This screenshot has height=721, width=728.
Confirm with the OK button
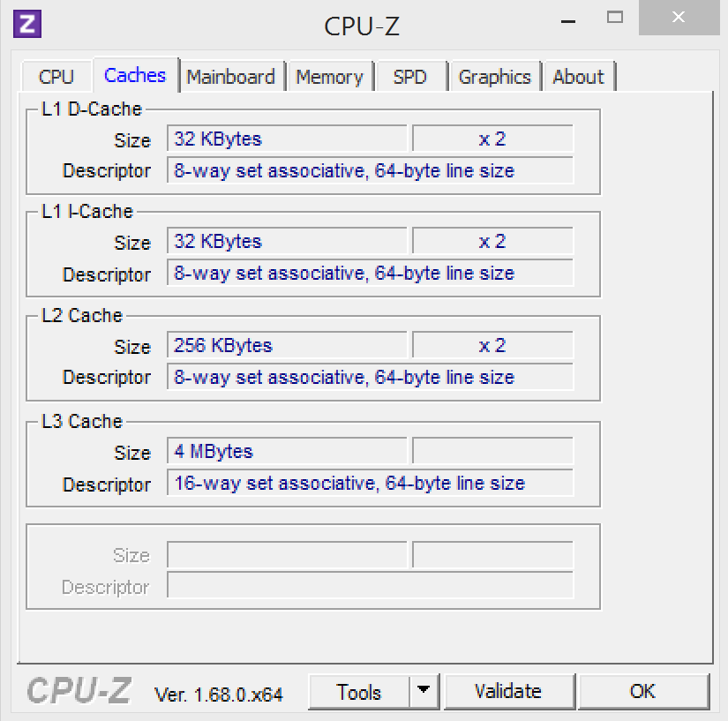pos(642,691)
